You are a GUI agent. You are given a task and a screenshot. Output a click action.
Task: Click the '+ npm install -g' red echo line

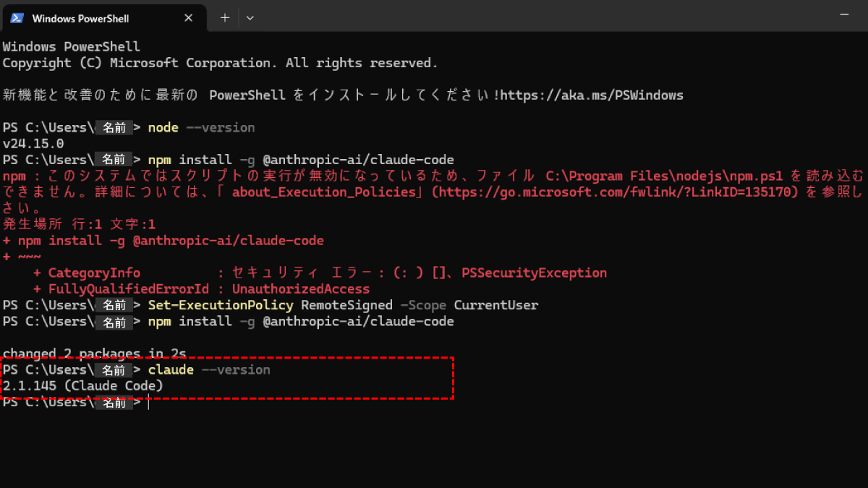(163, 240)
